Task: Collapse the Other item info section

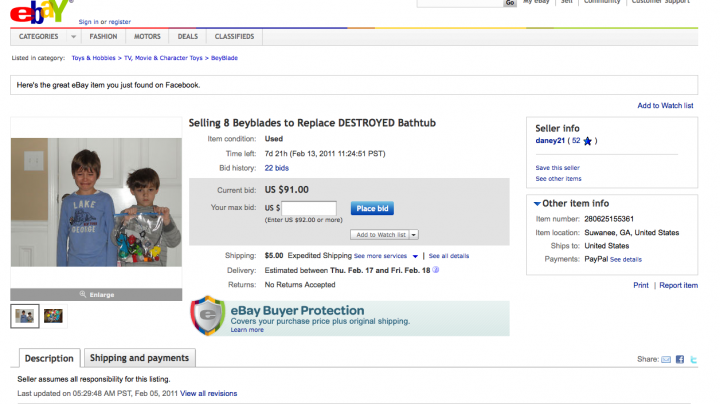Action: click(x=537, y=204)
